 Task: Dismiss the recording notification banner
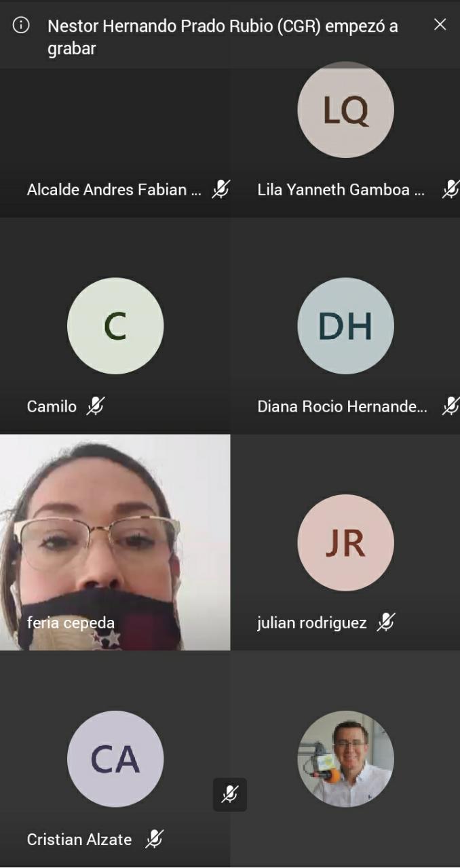[440, 24]
